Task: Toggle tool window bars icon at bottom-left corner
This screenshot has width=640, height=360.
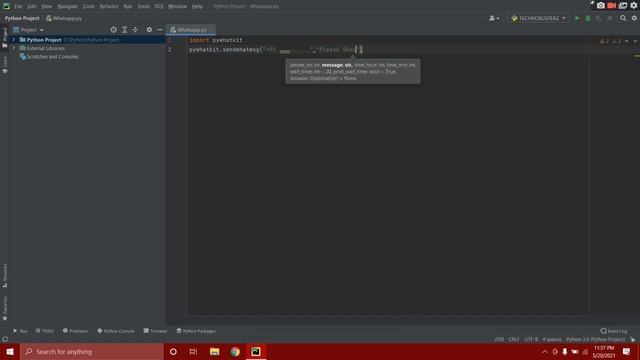Action: [x=5, y=339]
